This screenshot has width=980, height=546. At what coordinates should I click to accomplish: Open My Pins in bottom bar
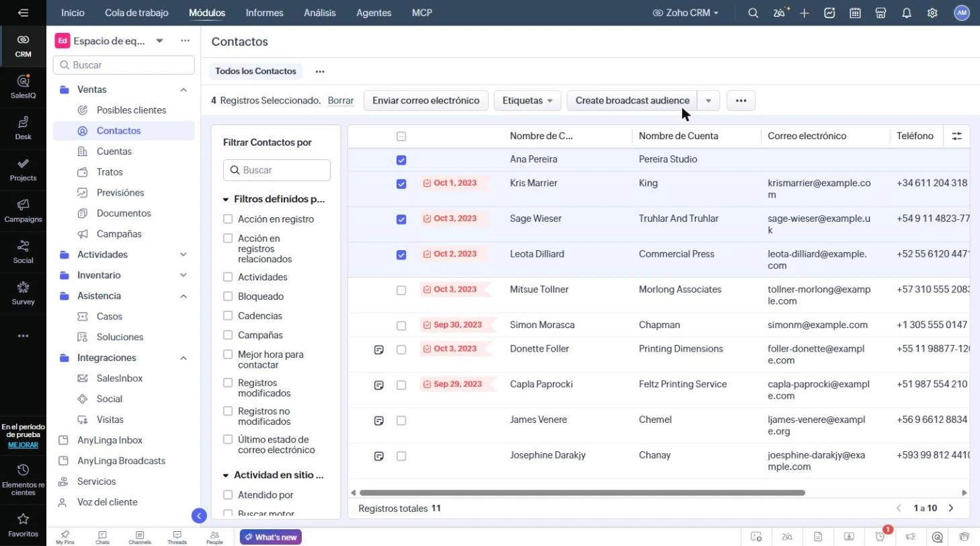65,537
